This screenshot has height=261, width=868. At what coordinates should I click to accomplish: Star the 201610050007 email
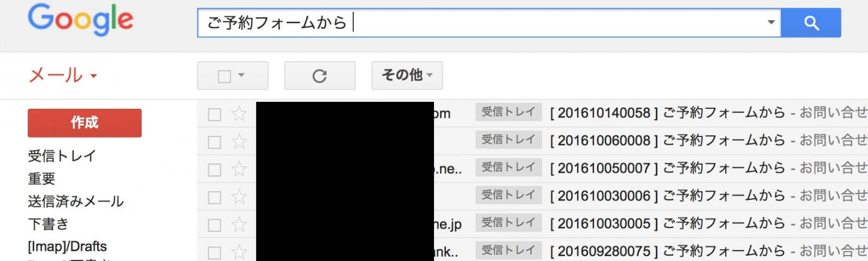tap(239, 169)
